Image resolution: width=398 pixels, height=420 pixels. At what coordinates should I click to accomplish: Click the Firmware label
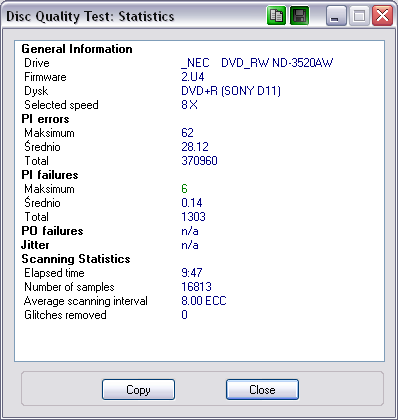45,77
